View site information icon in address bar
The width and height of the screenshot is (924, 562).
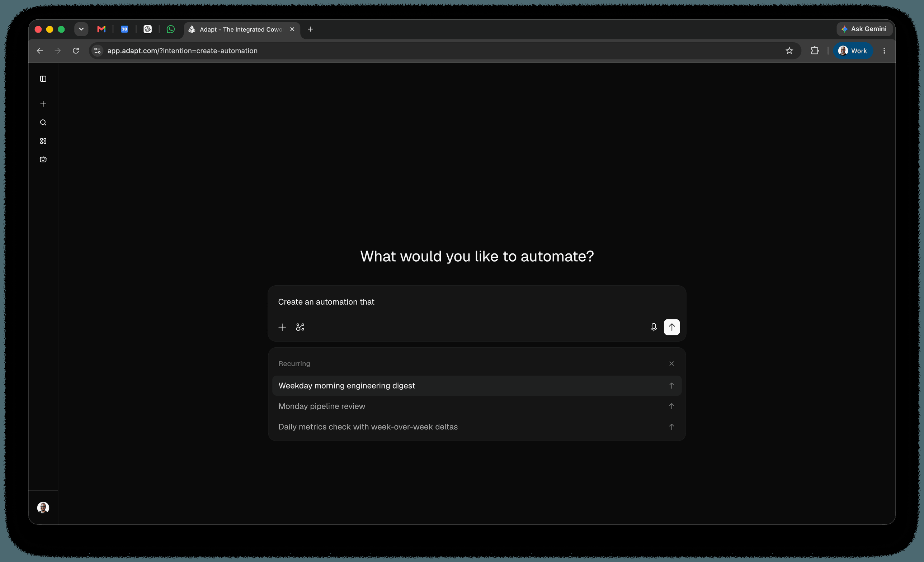coord(97,51)
